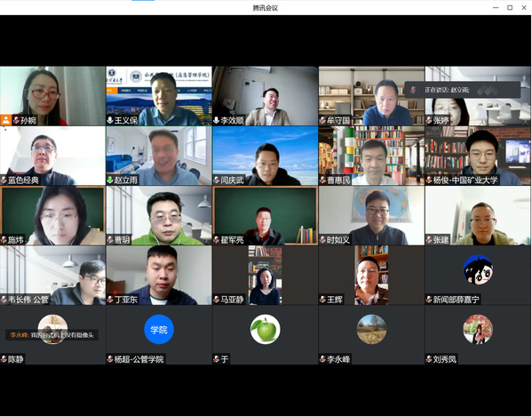This screenshot has height=417, width=532.
Task: Click the 韦长伟 公管 name label
Action: [x=28, y=300]
